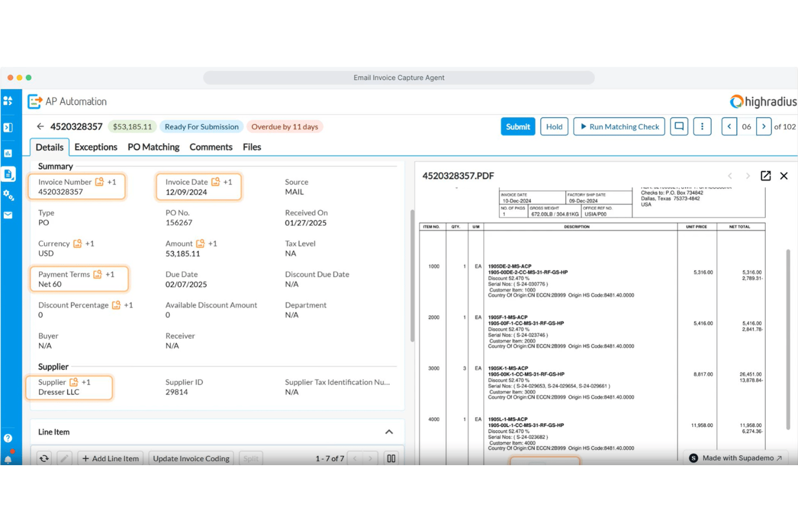Select the invoices document icon in sidebar
This screenshot has height=532, width=798.
click(8, 174)
